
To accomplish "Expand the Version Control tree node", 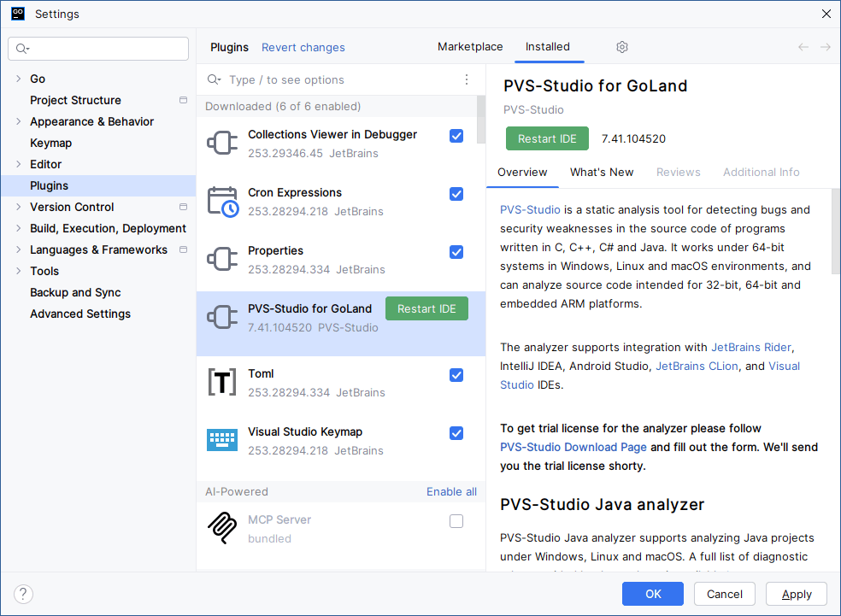I will [19, 207].
